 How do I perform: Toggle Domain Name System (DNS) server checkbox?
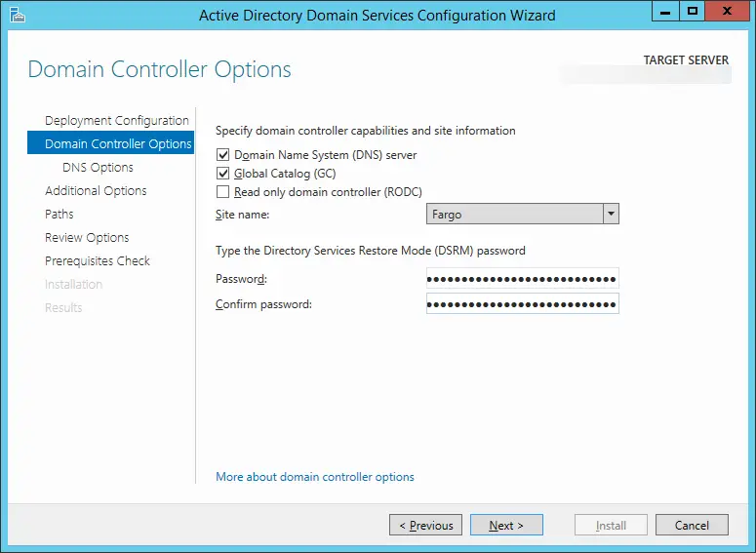pos(222,155)
